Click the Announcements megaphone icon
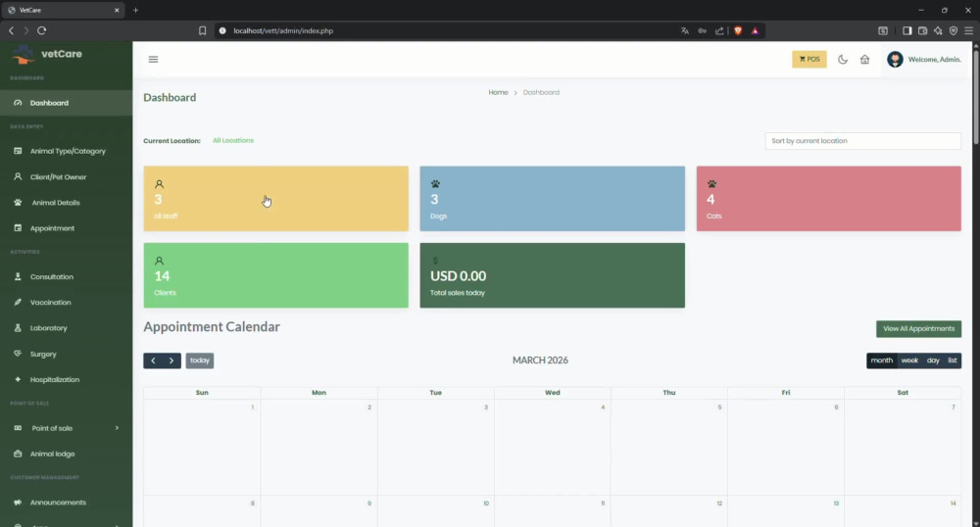Viewport: 980px width, 527px height. pos(18,503)
